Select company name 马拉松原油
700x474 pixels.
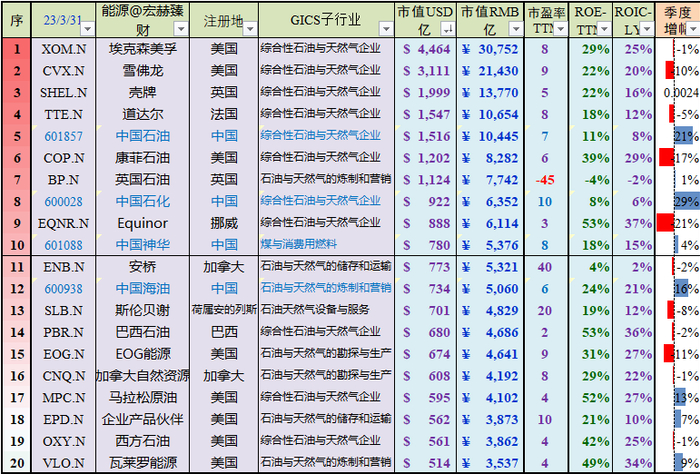pos(142,398)
